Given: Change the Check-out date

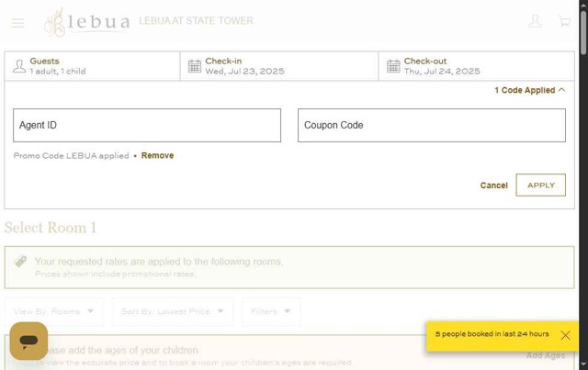Looking at the screenshot, I should (x=477, y=66).
